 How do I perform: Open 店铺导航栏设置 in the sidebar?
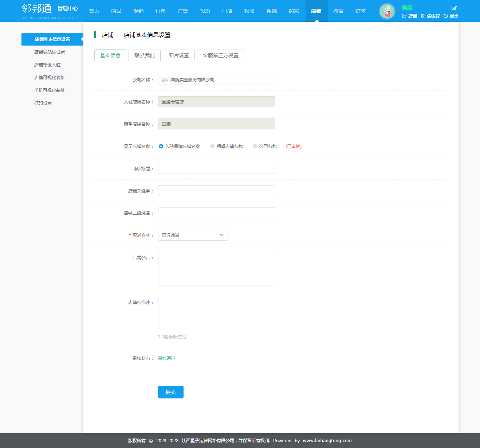[x=50, y=52]
